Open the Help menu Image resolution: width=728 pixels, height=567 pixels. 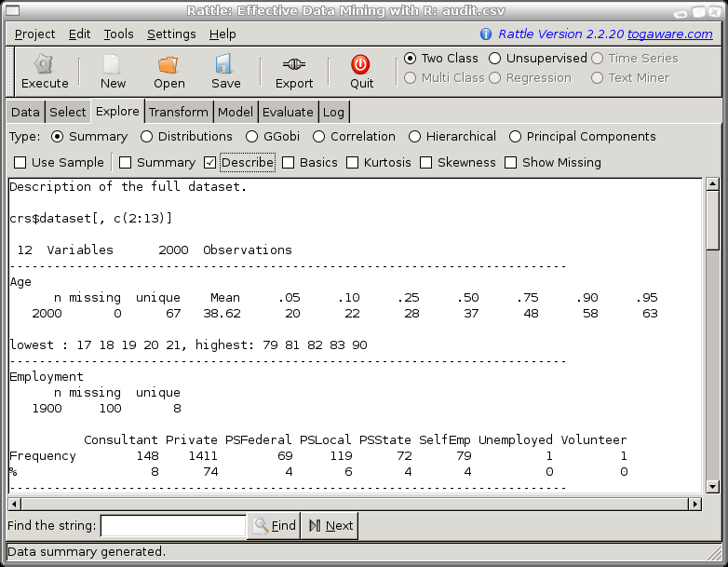[x=222, y=34]
